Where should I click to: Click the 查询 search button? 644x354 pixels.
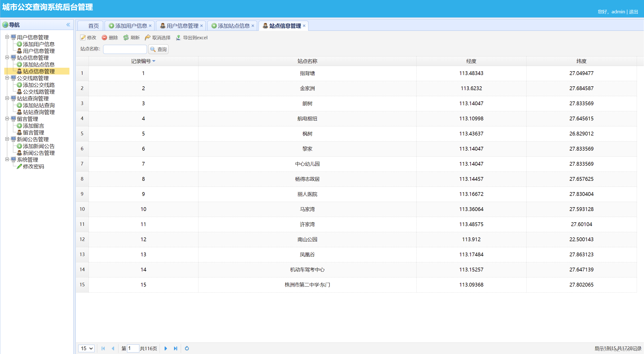tap(158, 49)
